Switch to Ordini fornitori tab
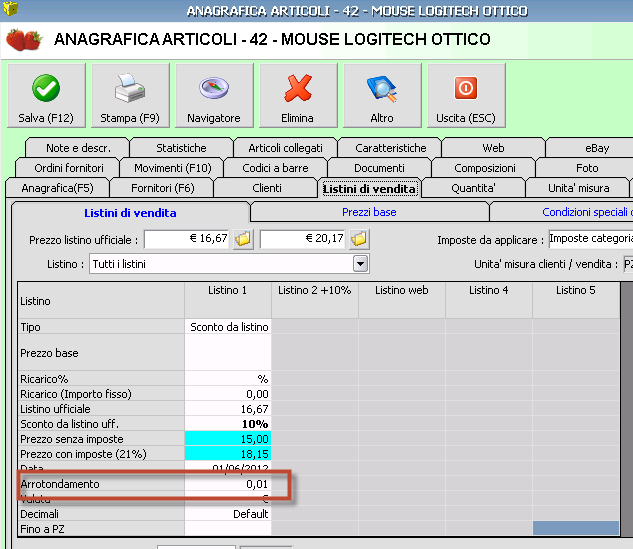633x549 pixels. coord(69,168)
